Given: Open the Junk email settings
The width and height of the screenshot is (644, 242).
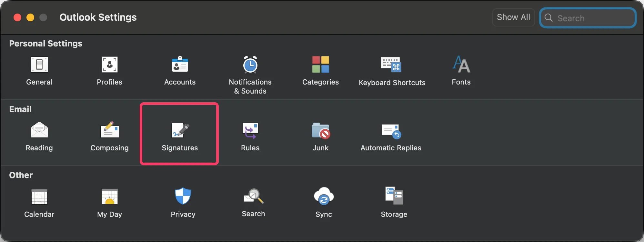Looking at the screenshot, I should click(320, 136).
